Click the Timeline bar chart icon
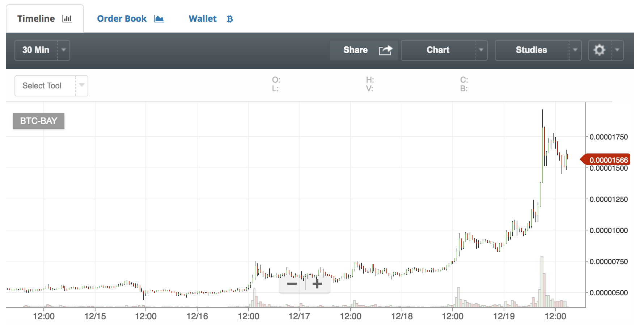 pyautogui.click(x=67, y=19)
